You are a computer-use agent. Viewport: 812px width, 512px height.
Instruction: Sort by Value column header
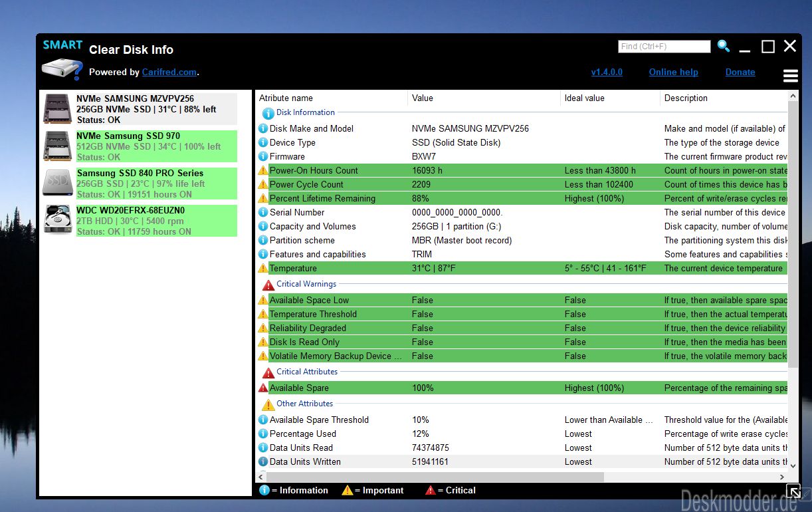(484, 98)
